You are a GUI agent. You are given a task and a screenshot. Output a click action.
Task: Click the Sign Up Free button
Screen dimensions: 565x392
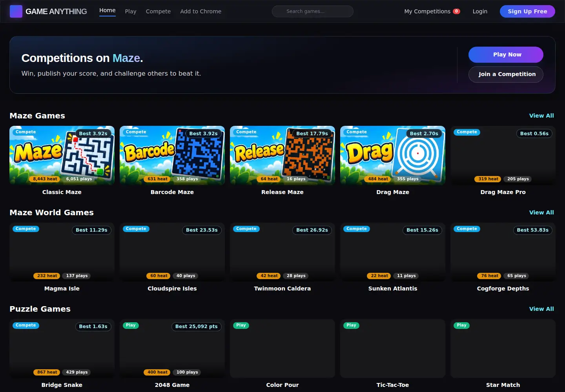tap(527, 11)
